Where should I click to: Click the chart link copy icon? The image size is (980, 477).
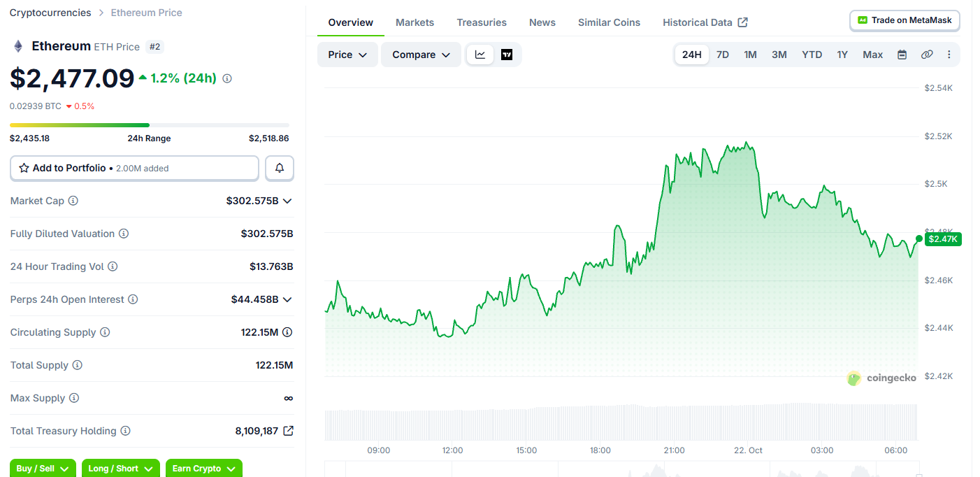[927, 55]
